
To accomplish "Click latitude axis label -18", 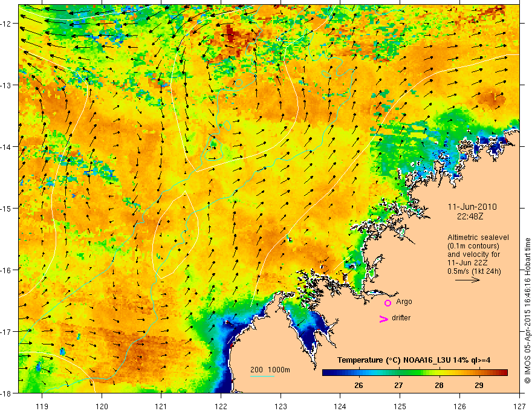I will (7, 393).
